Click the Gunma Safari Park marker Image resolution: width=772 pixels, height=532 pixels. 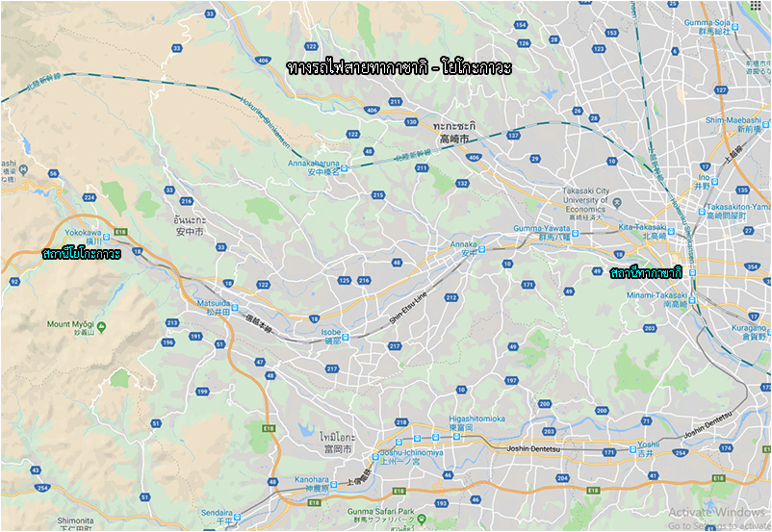coord(422,519)
